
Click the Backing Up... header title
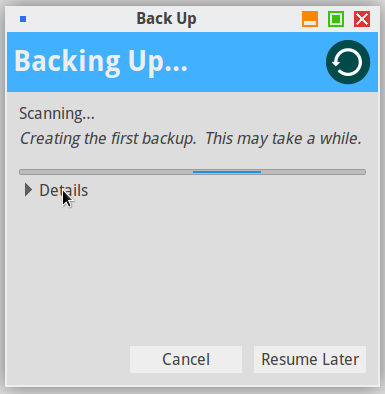101,62
